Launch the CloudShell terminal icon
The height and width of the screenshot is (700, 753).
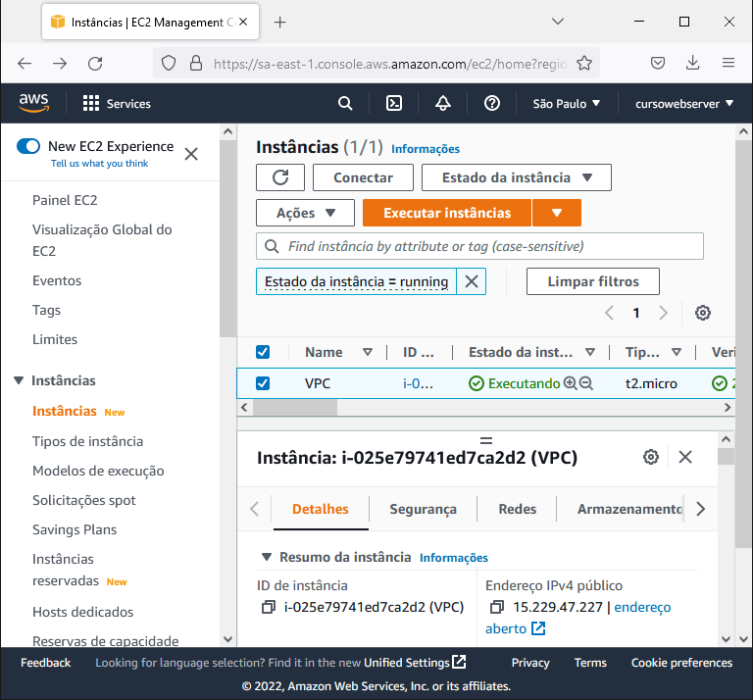394,103
